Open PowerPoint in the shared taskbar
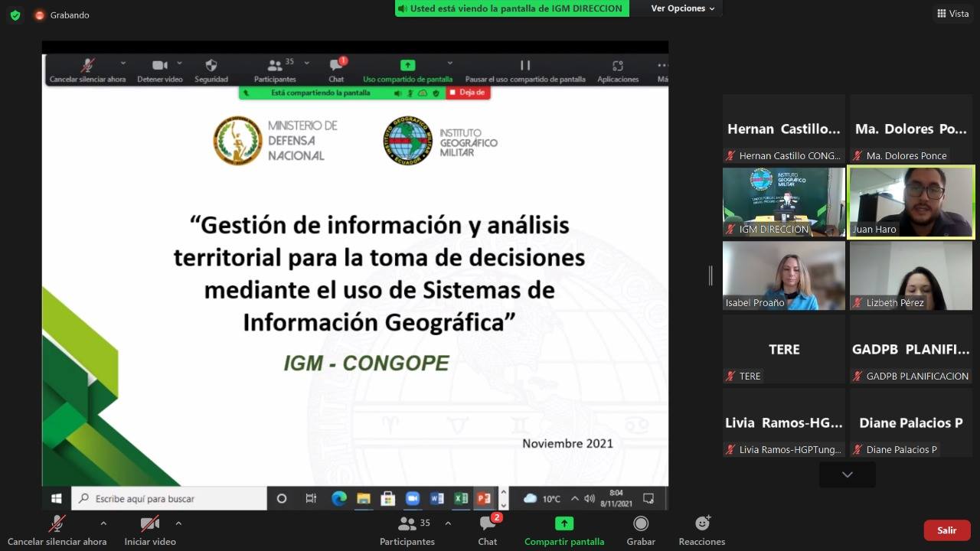This screenshot has width=980, height=551. [484, 498]
